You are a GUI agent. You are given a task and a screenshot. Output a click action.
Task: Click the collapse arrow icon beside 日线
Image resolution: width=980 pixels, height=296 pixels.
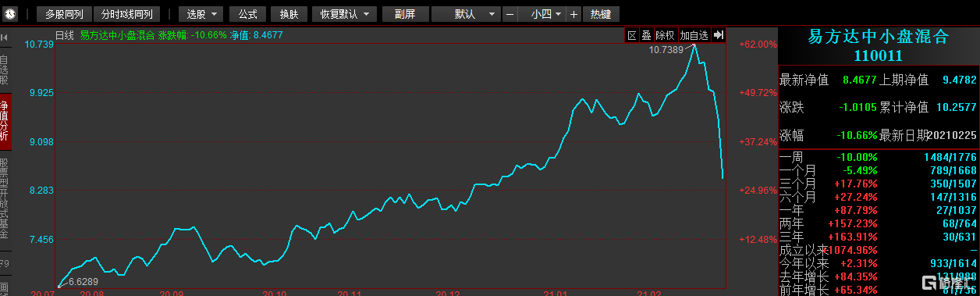pyautogui.click(x=4, y=36)
